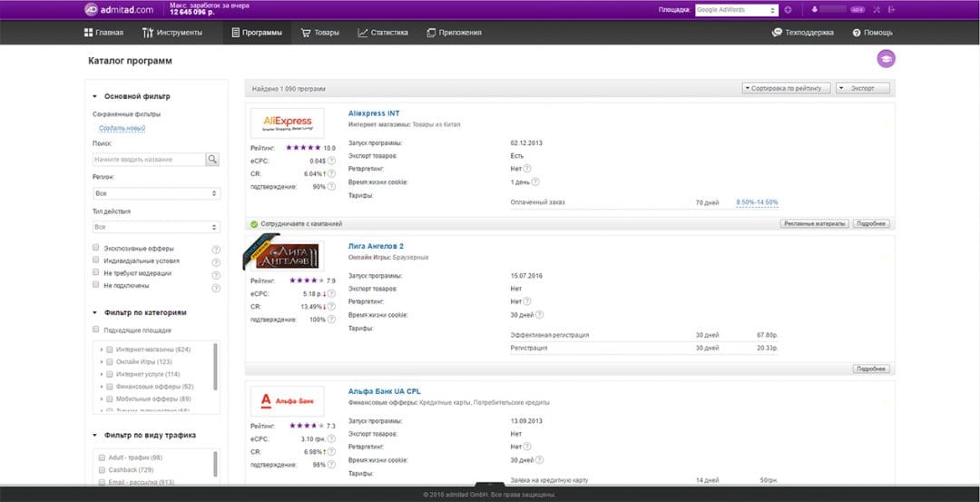Click the Альфа-Банк program logo
Image resolution: width=980 pixels, height=502 pixels.
287,400
